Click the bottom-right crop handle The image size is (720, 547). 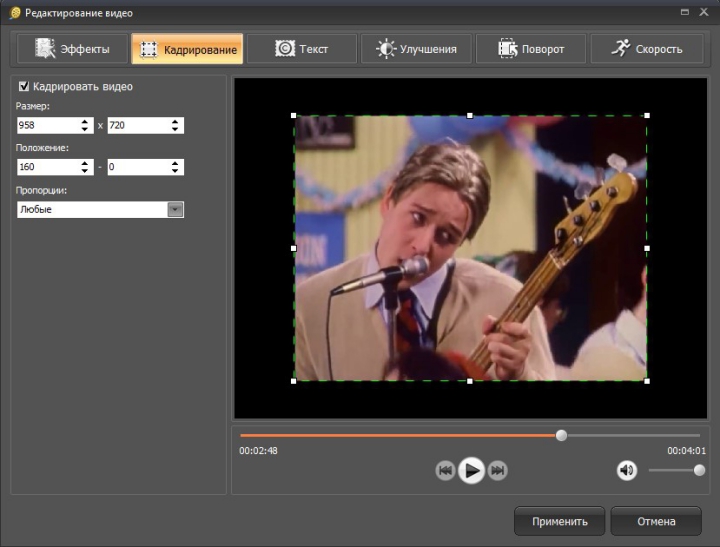(x=647, y=381)
